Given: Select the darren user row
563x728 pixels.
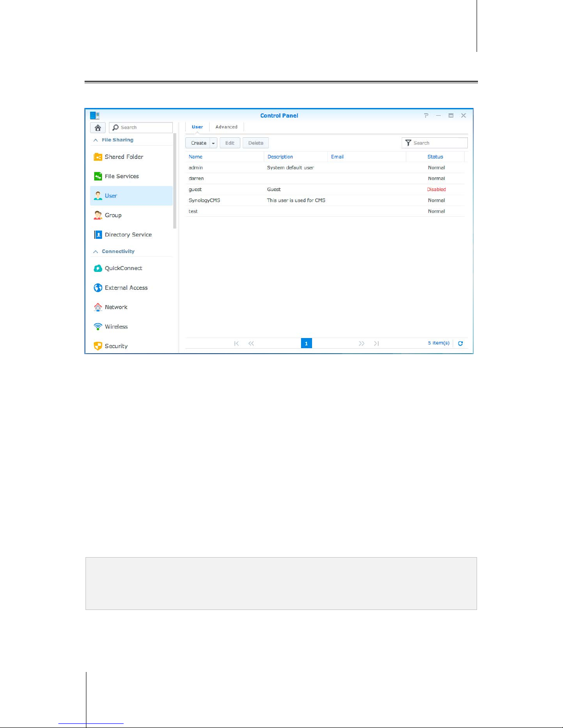Looking at the screenshot, I should point(325,179).
